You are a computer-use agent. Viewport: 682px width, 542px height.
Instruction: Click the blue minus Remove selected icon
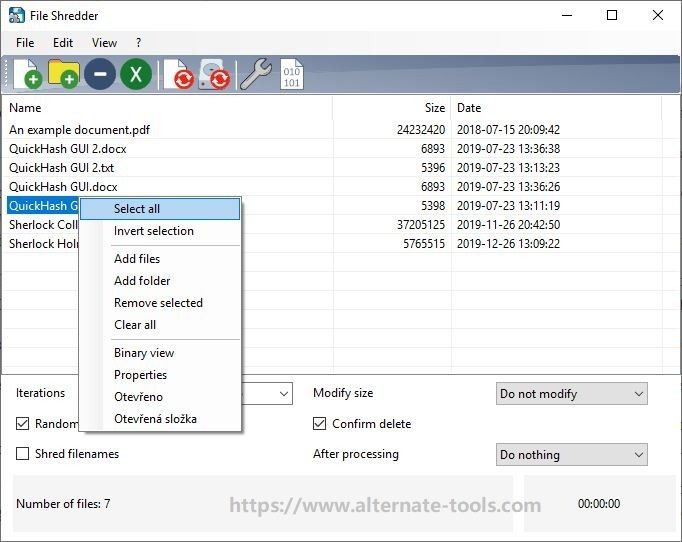(x=100, y=74)
